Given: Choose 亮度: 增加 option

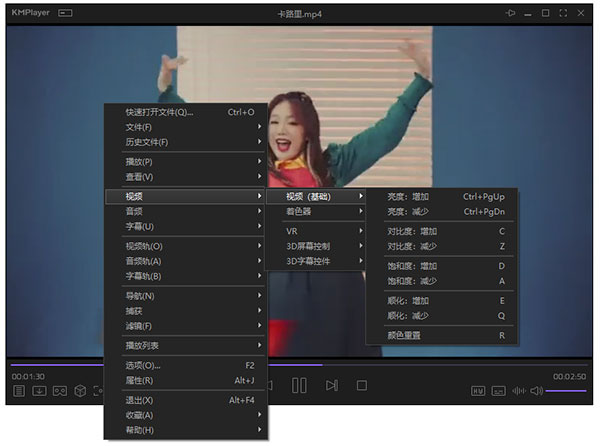Looking at the screenshot, I should click(x=442, y=196).
